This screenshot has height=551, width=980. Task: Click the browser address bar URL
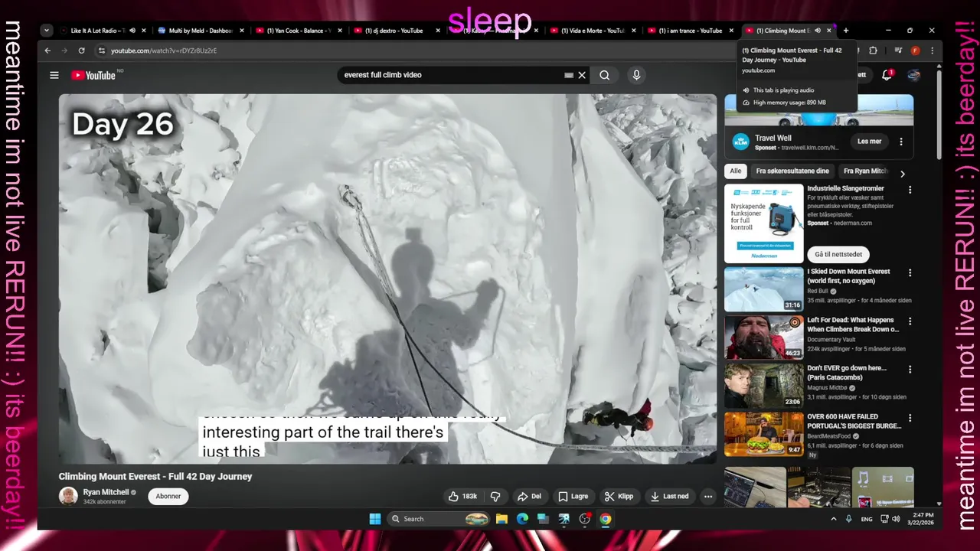click(x=164, y=51)
